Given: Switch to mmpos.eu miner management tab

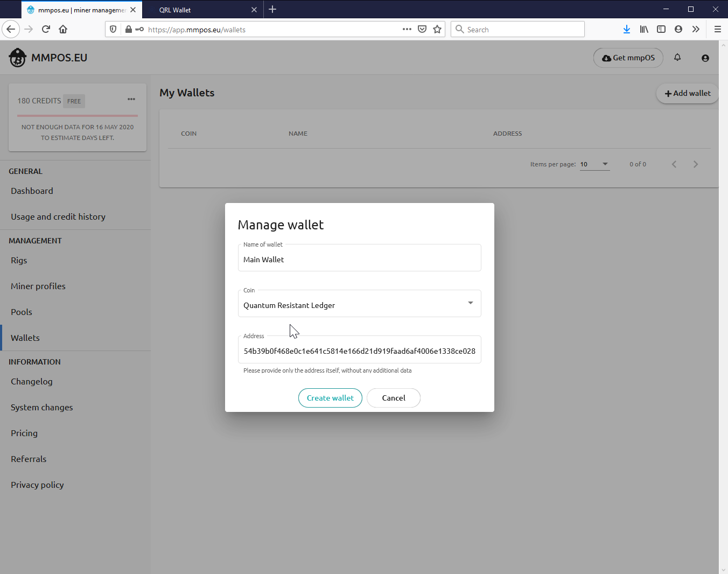Looking at the screenshot, I should tap(81, 10).
